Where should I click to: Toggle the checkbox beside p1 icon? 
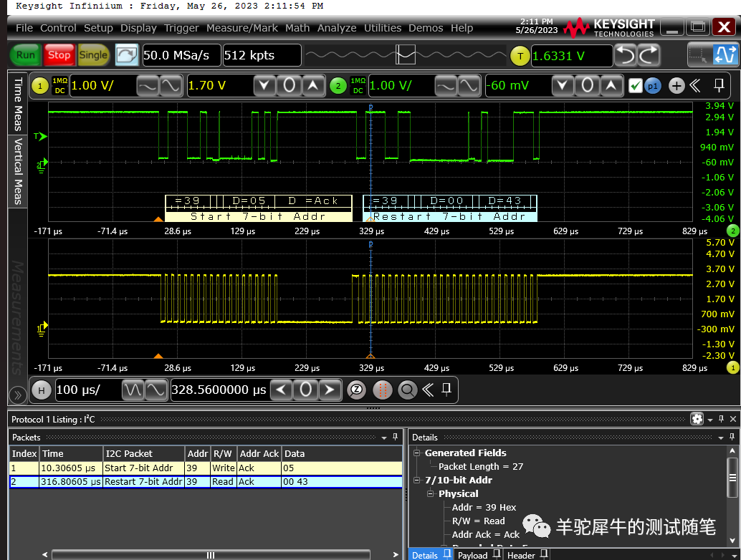tap(635, 86)
